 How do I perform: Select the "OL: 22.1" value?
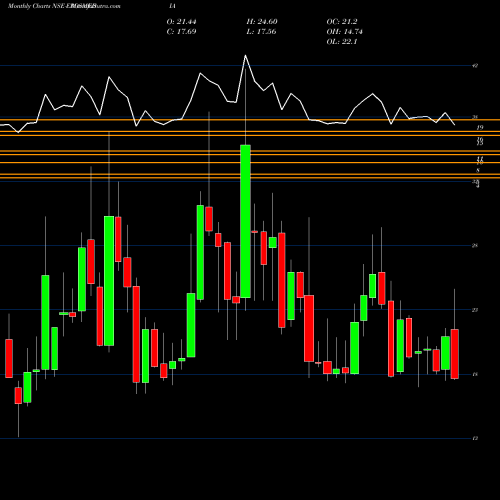(x=342, y=42)
